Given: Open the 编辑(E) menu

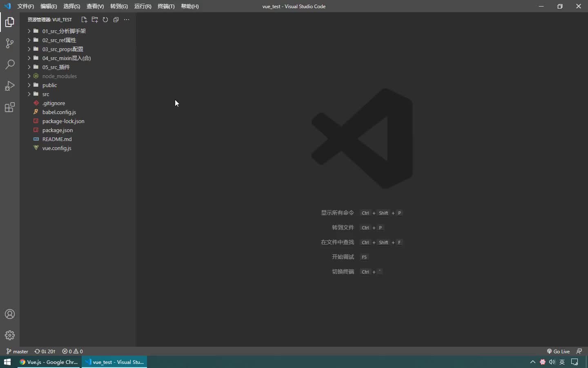Looking at the screenshot, I should click(x=49, y=6).
